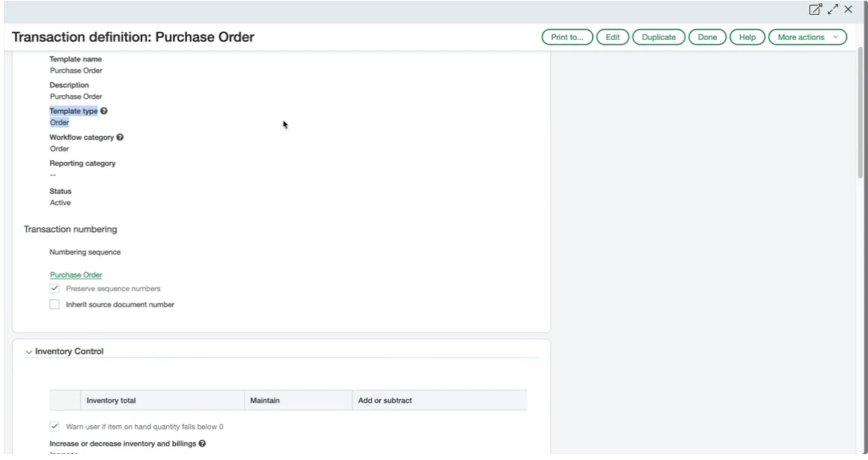The width and height of the screenshot is (868, 460).
Task: Click the Help button
Action: tap(747, 37)
